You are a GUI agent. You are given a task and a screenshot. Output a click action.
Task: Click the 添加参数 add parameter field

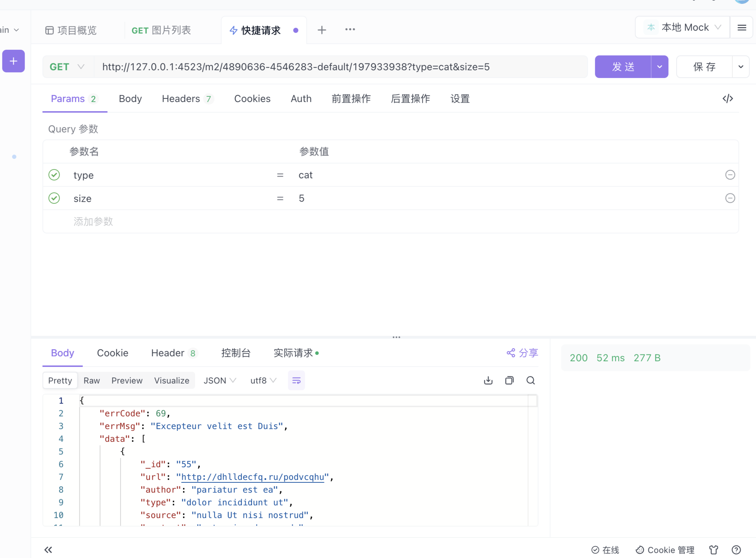pyautogui.click(x=93, y=221)
